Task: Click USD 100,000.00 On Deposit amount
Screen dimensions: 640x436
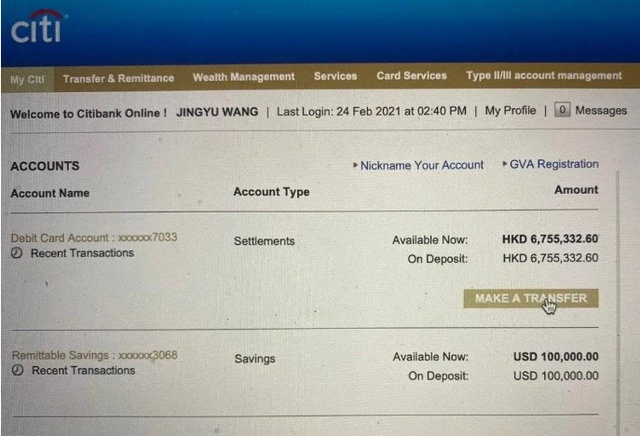Action: (x=556, y=376)
